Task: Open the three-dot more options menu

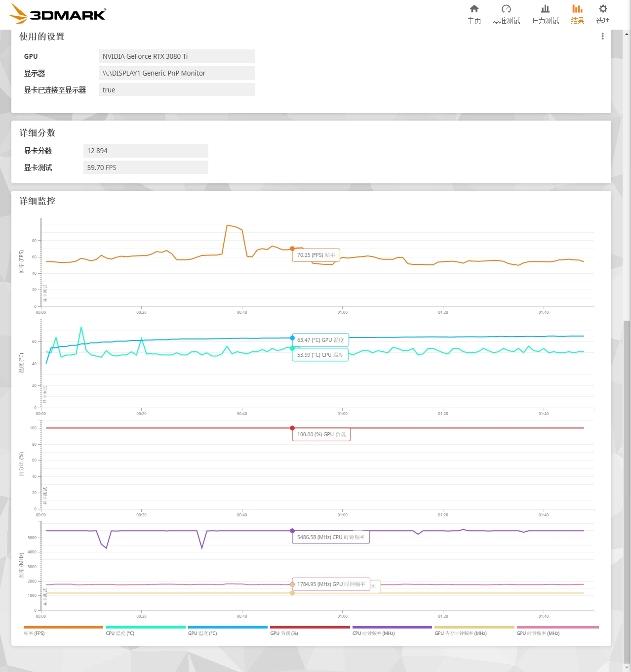Action: pos(602,36)
